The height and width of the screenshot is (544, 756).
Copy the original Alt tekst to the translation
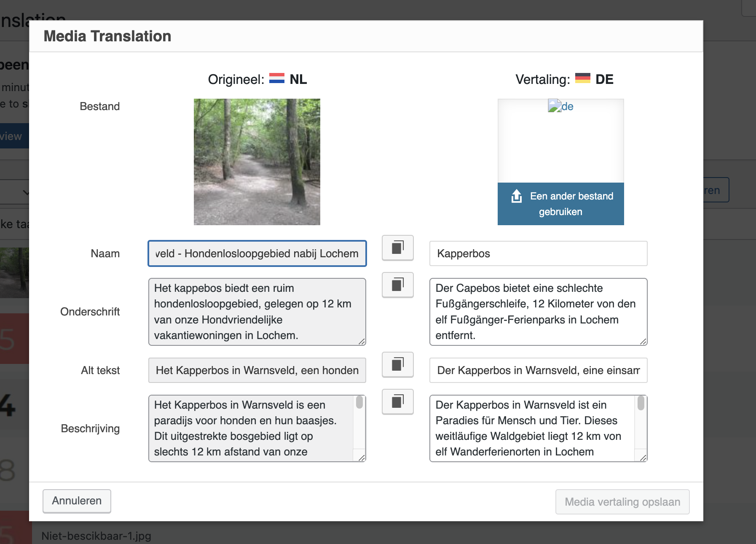coord(397,364)
